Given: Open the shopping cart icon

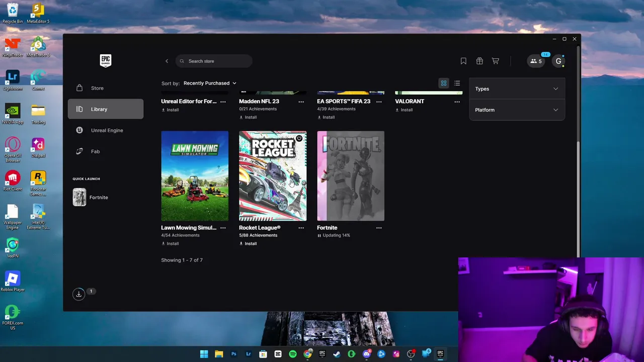Looking at the screenshot, I should [496, 61].
